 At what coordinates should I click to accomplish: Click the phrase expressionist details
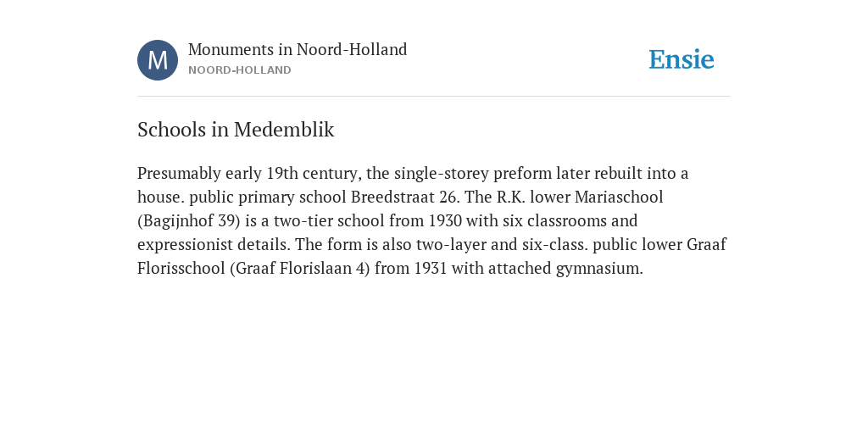(213, 245)
